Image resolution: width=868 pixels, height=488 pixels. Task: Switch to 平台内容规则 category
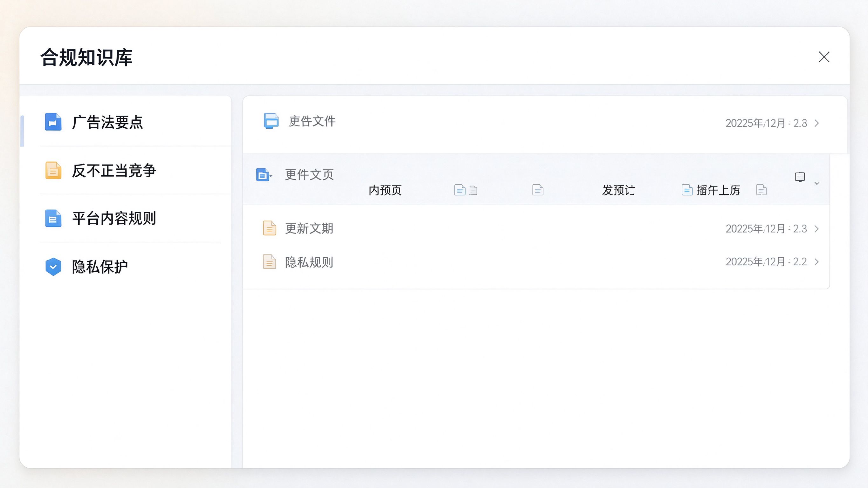coord(125,218)
